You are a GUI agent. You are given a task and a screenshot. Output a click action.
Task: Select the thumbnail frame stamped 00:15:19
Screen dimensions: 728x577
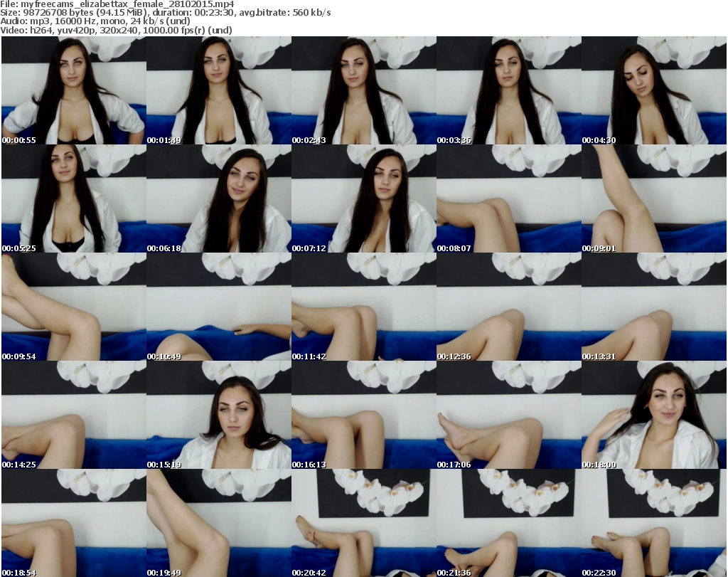click(219, 414)
